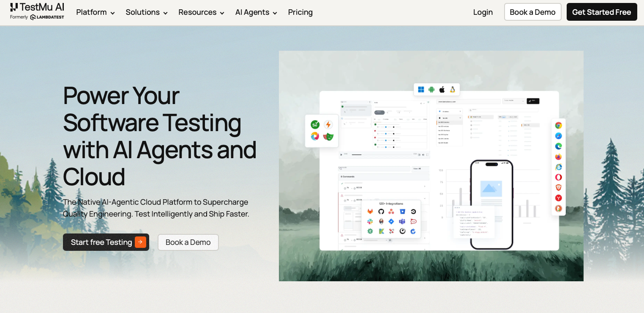
Task: Click the Opera browser icon
Action: point(558,177)
